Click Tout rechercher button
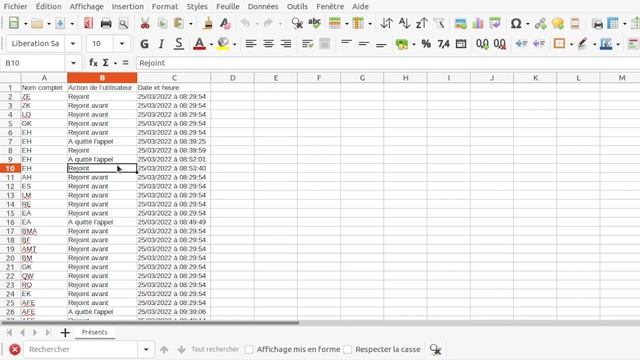This screenshot has height=360, width=640. point(215,349)
